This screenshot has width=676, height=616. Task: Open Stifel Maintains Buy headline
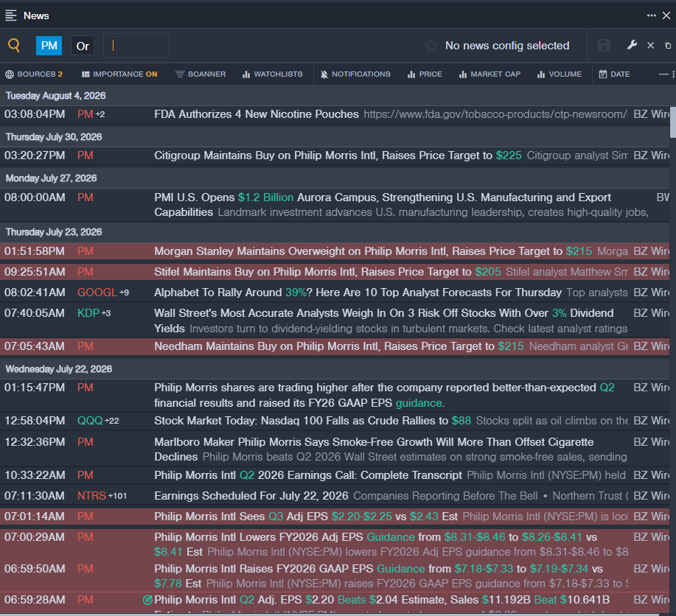tap(327, 272)
